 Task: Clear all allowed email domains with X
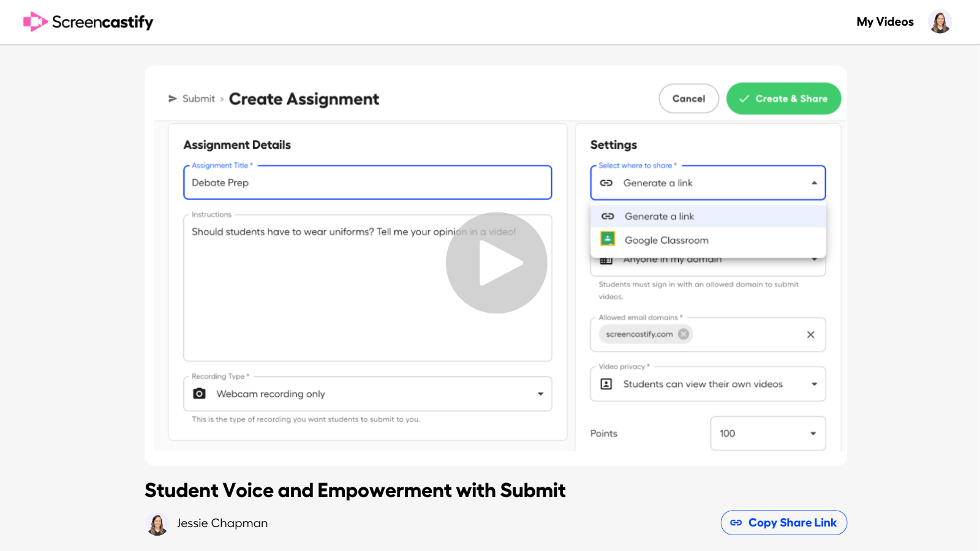[810, 335]
